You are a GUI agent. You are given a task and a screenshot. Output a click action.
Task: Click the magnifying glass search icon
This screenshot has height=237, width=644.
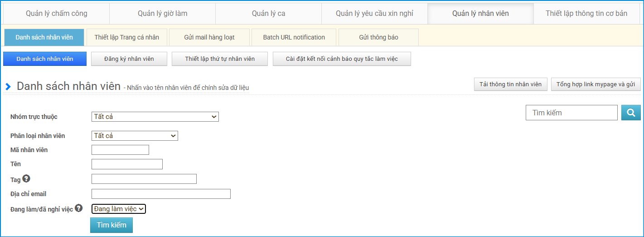[x=631, y=113]
